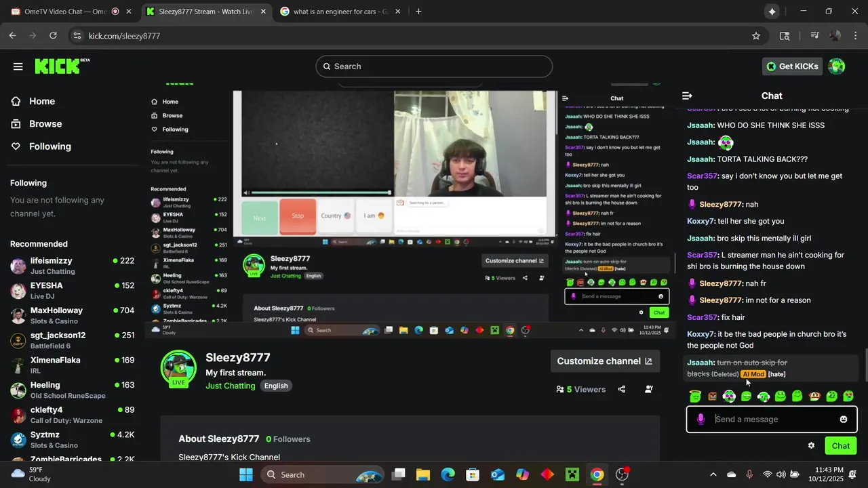Open recommended channel EYESHA
This screenshot has width=868, height=488.
tap(72, 291)
